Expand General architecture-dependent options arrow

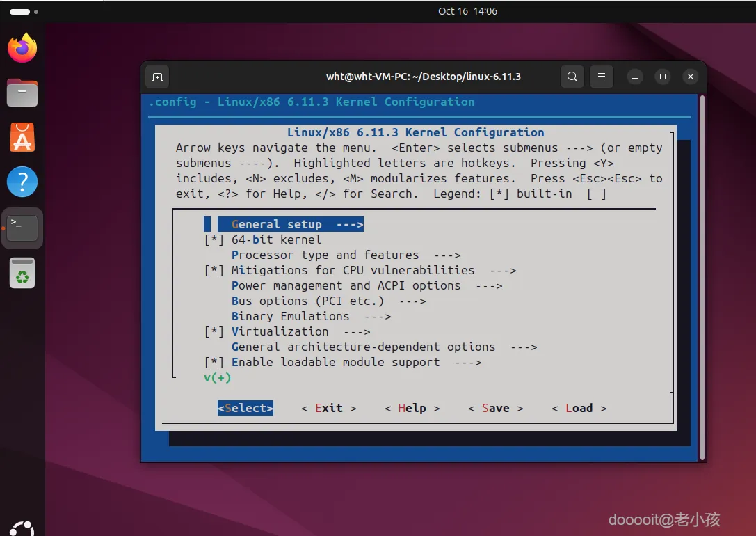[x=524, y=347]
